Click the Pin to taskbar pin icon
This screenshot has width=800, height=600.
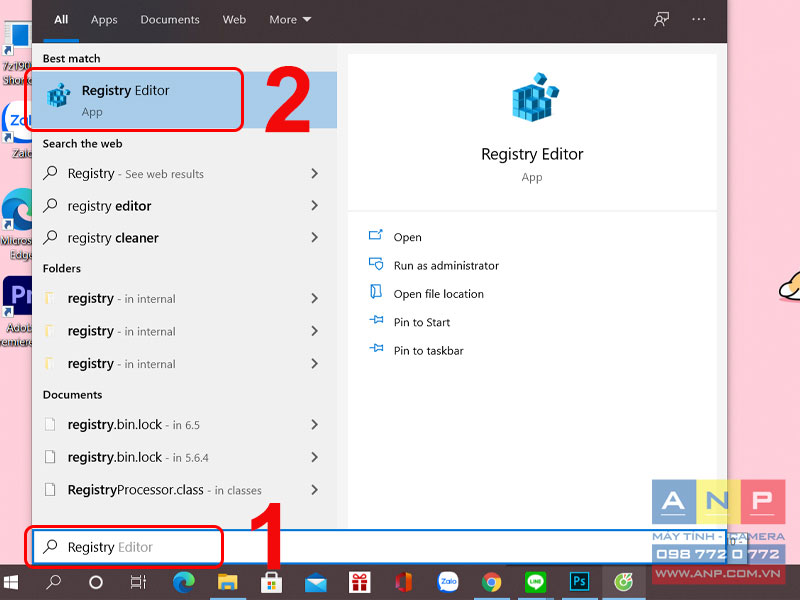[376, 348]
